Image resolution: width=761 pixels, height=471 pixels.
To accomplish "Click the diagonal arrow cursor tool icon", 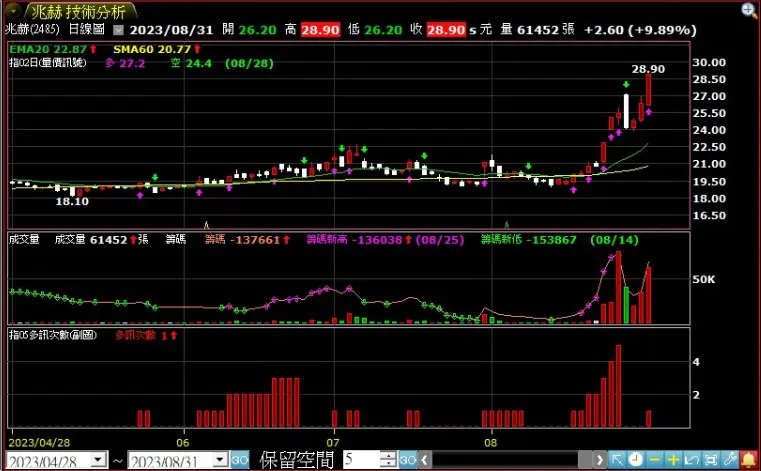I will [617, 459].
